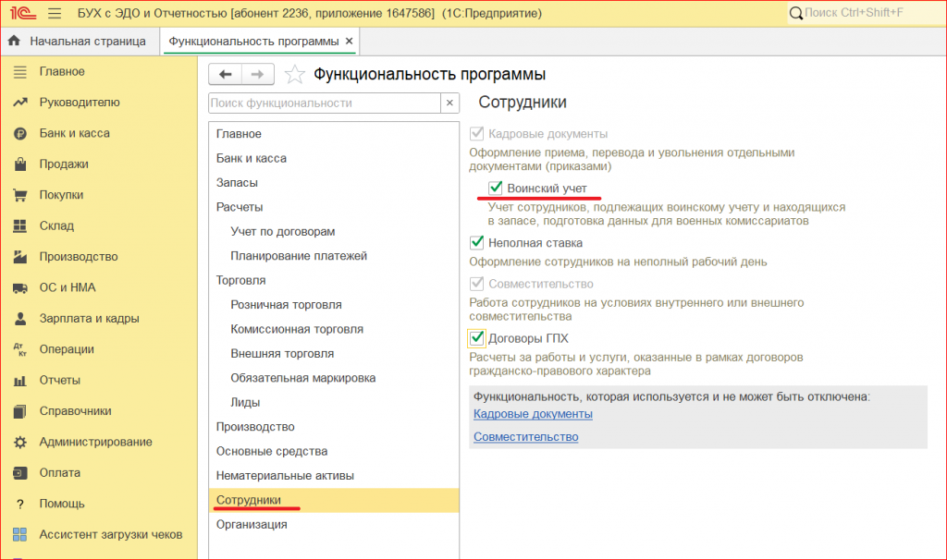Select Обязательная маркировка in the list
The image size is (947, 560).
334,378
